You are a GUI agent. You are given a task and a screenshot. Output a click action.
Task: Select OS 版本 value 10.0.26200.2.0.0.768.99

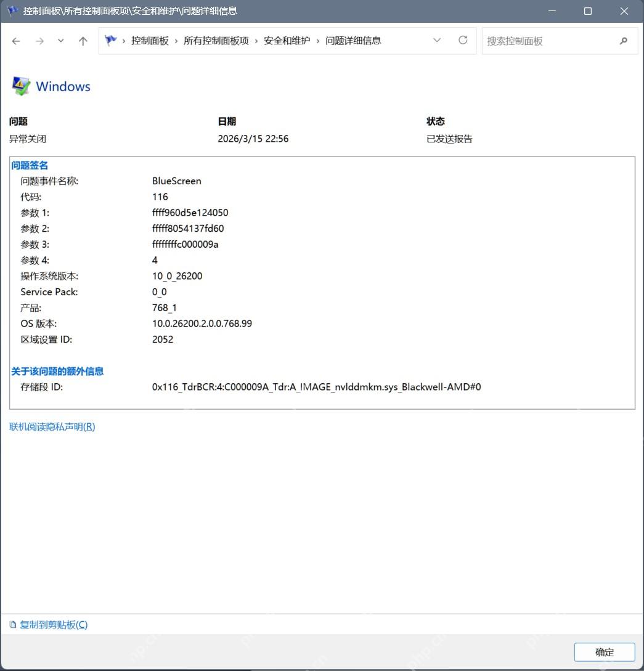point(202,323)
